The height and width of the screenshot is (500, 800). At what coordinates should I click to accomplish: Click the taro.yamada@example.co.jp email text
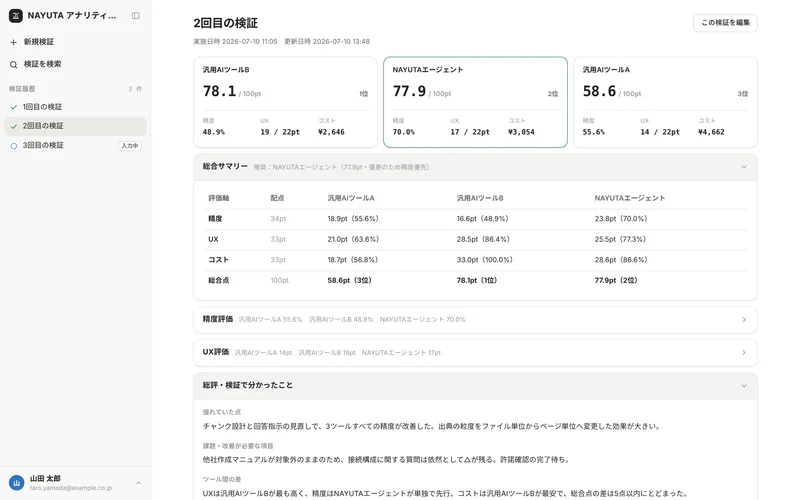[x=71, y=488]
